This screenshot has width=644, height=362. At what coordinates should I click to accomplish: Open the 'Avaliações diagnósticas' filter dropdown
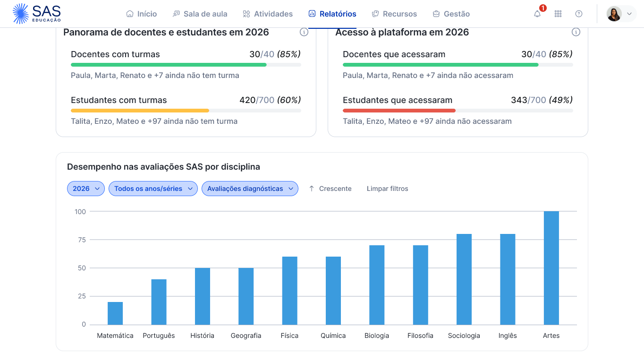250,188
